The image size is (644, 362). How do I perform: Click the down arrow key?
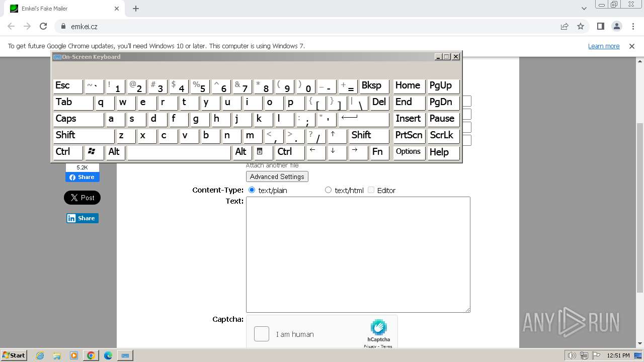point(337,152)
